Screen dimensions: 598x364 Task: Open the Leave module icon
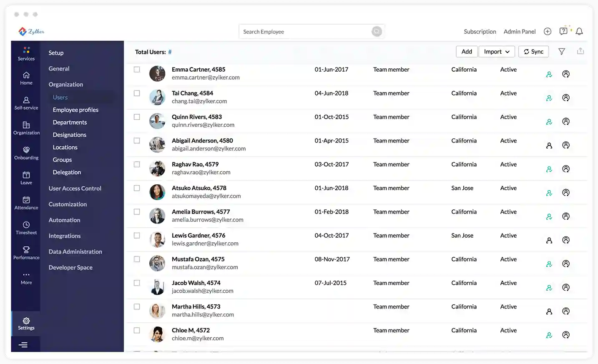pyautogui.click(x=26, y=176)
